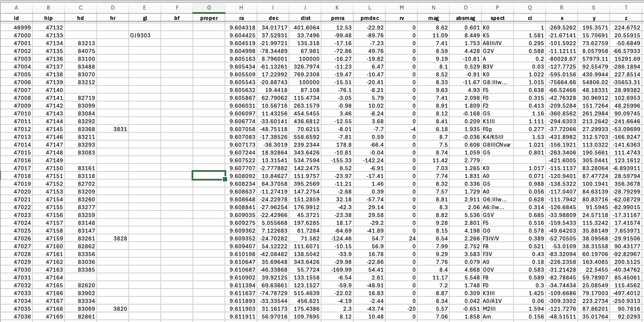
Task: Select column P header
Action: (498, 7)
